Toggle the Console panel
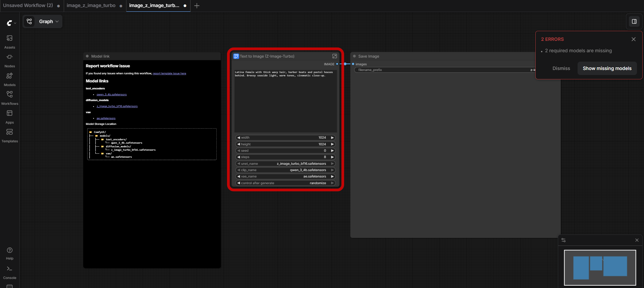The width and height of the screenshot is (644, 288). pos(10,273)
